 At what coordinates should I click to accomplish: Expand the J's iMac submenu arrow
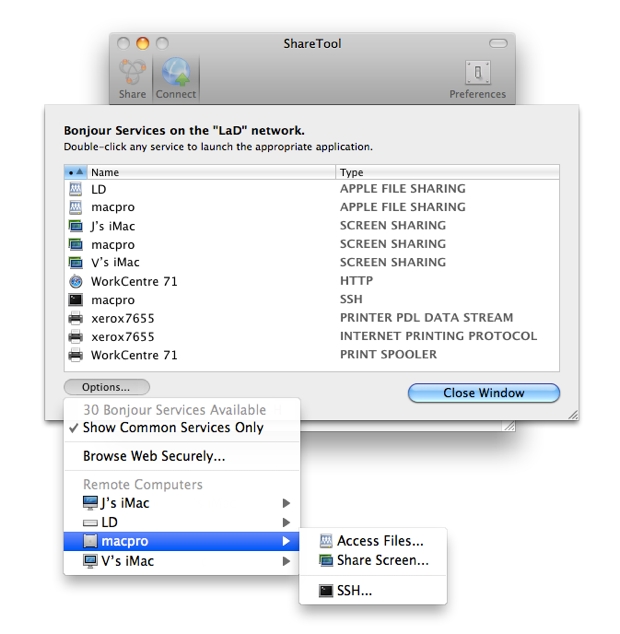click(x=286, y=503)
